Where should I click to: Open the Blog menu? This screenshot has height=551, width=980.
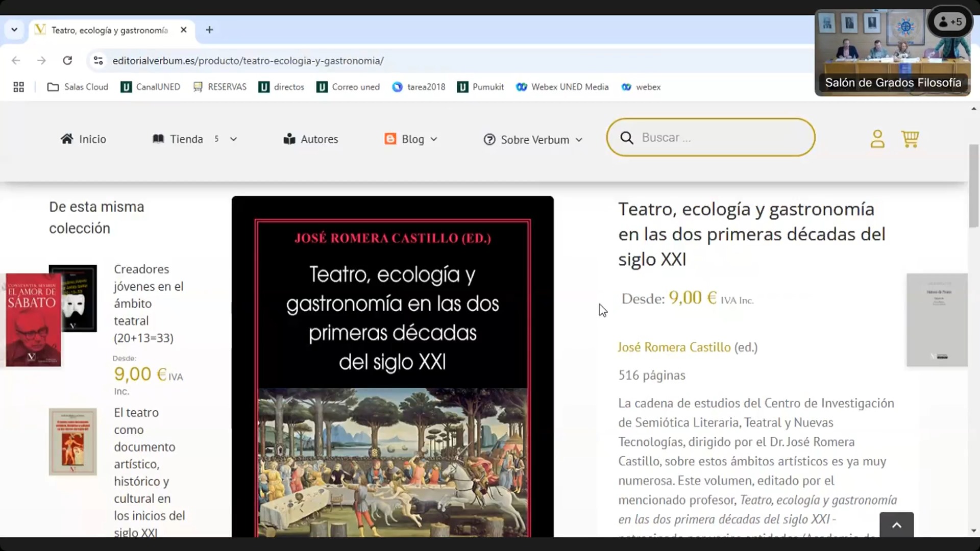coord(405,139)
